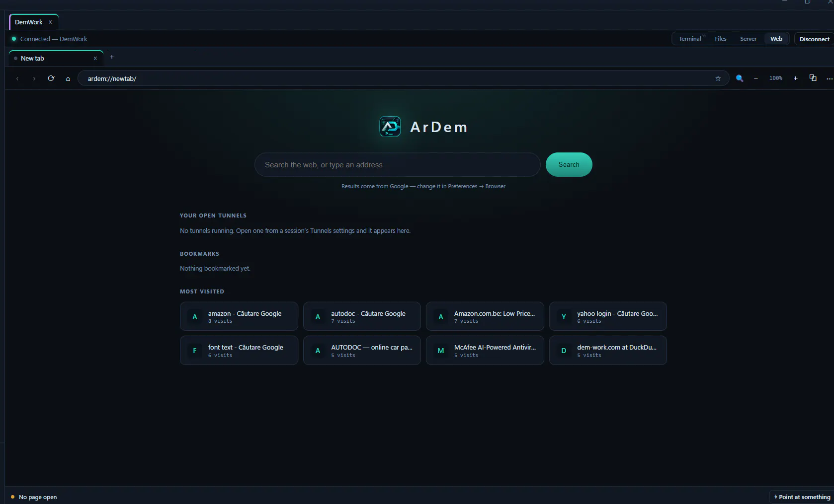Disconnect from the DemWork session
Screen dimensions: 834x504
(x=814, y=39)
